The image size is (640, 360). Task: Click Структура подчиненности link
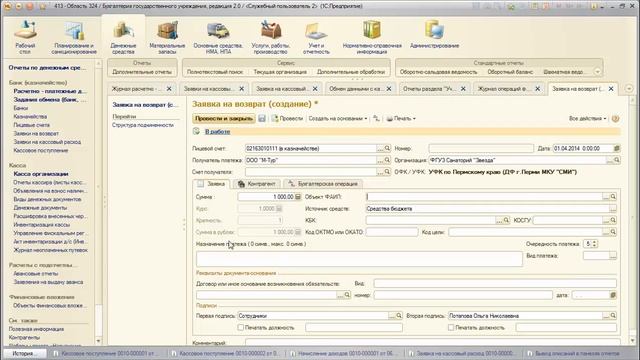(143, 125)
